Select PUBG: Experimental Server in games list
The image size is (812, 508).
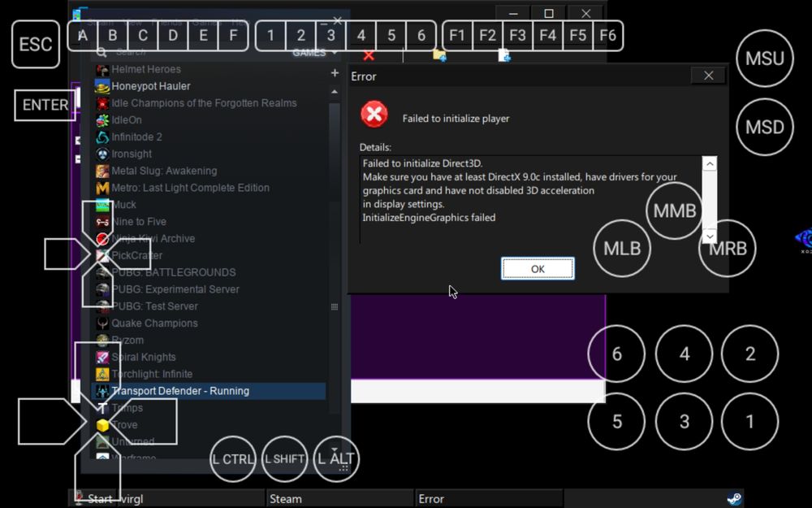[209, 289]
